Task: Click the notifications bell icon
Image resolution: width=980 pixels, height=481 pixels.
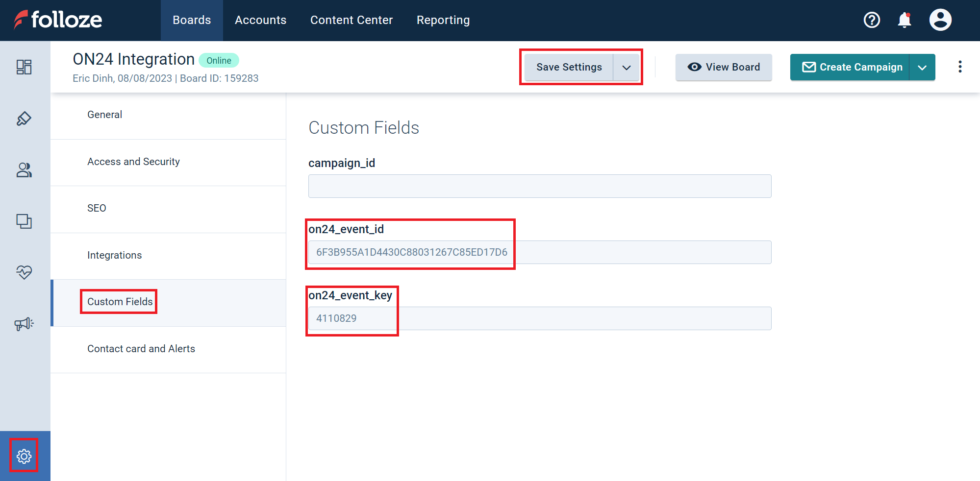Action: (x=904, y=20)
